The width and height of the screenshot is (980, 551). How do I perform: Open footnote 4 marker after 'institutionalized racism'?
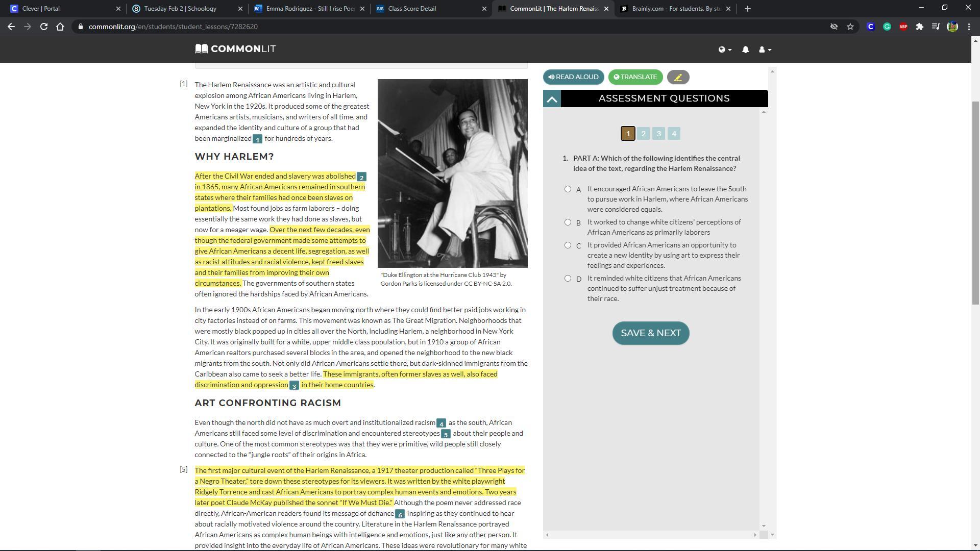click(x=441, y=423)
